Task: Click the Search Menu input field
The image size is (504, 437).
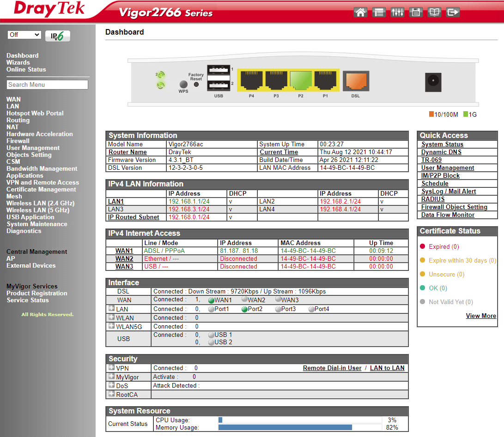Action: tap(47, 84)
